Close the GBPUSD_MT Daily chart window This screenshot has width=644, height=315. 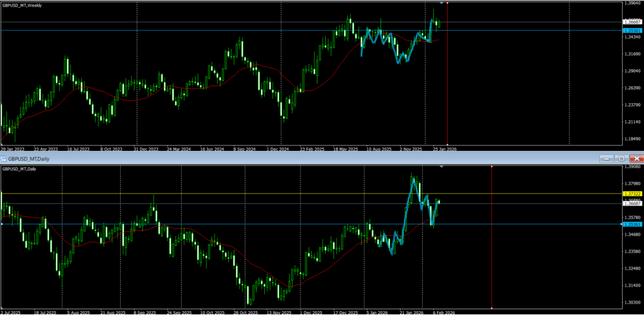point(636,158)
